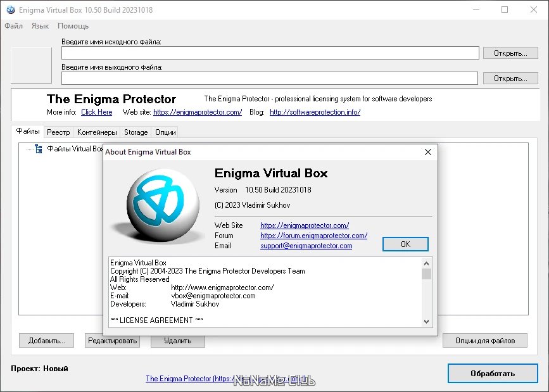Click '(C) 2023 Vladimir Sukhov' text
Screen dimensions: 549x392
[252, 205]
